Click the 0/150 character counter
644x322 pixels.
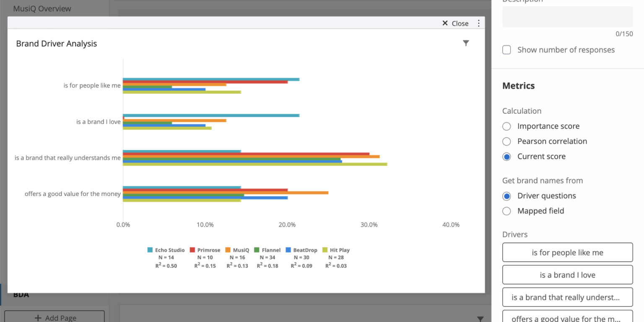(624, 34)
